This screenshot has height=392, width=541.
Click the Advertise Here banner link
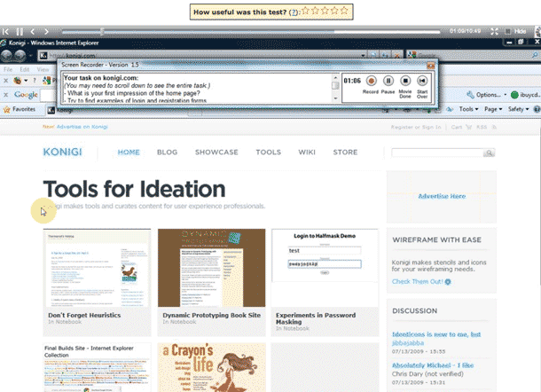click(x=442, y=196)
